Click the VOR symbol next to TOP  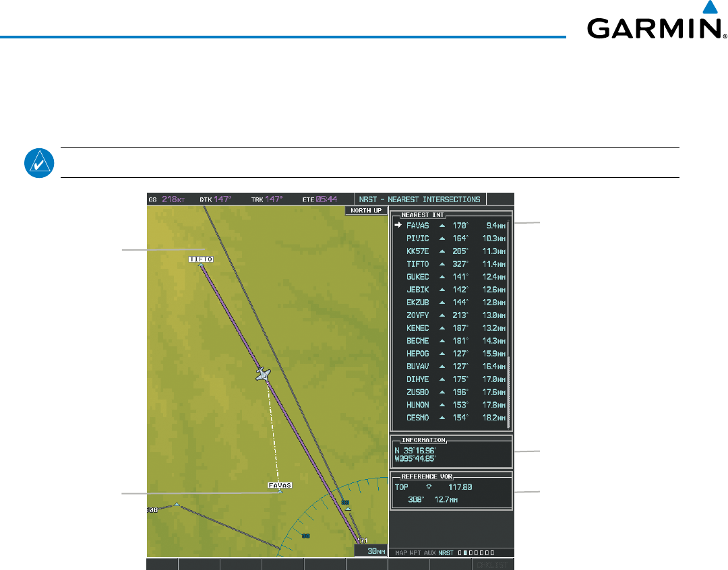coord(429,487)
